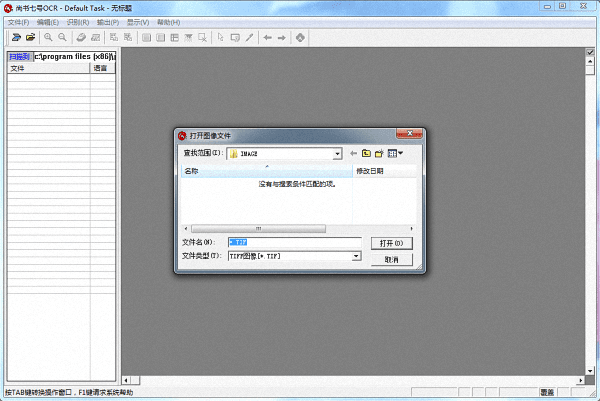Click the main horizontal scrollbar right arrow
This screenshot has height=401, width=600.
pos(581,380)
